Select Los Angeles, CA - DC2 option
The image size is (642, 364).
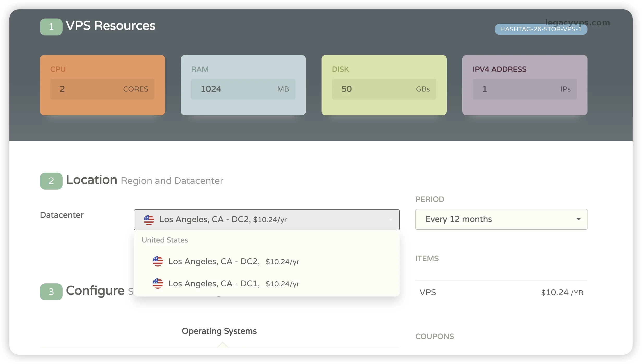pos(233,261)
